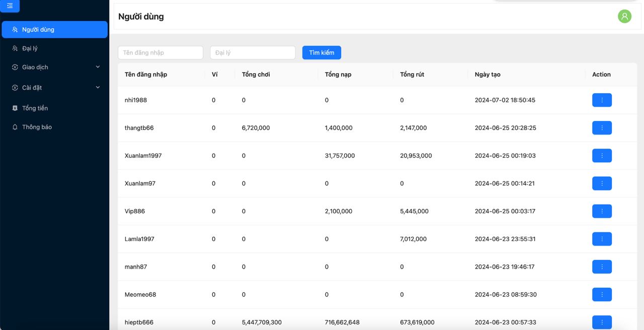Click the username thangtb66
This screenshot has height=330, width=644.
(x=139, y=128)
